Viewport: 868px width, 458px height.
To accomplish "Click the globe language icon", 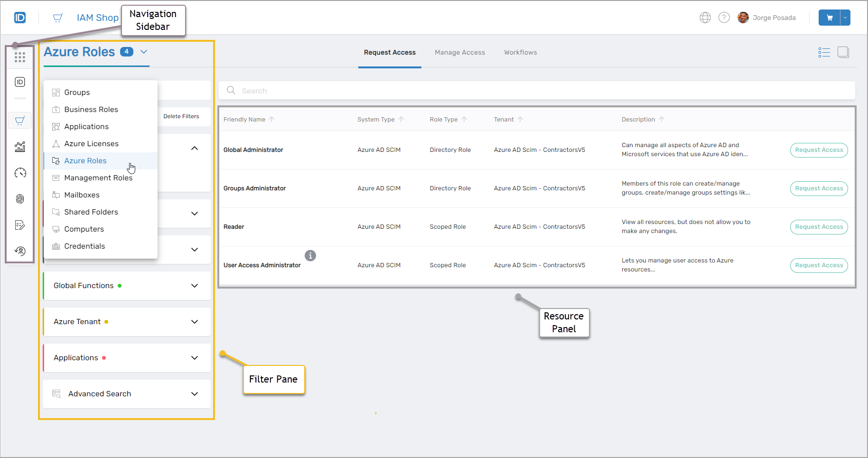I will [x=705, y=18].
